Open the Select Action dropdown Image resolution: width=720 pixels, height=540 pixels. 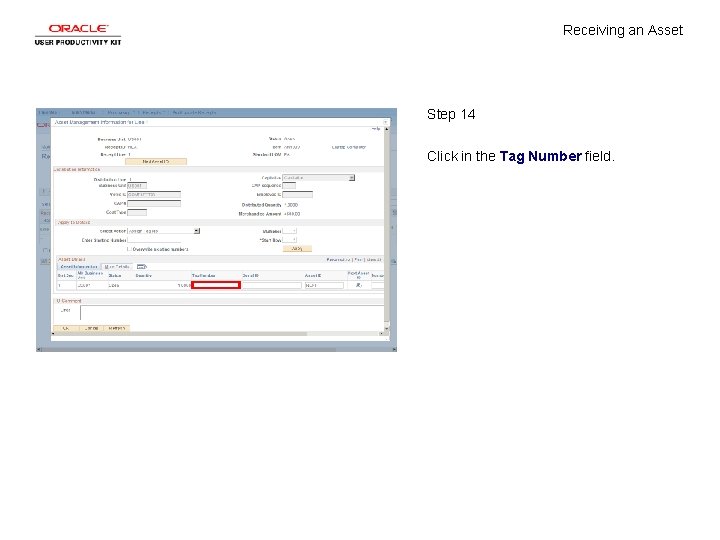pos(163,231)
